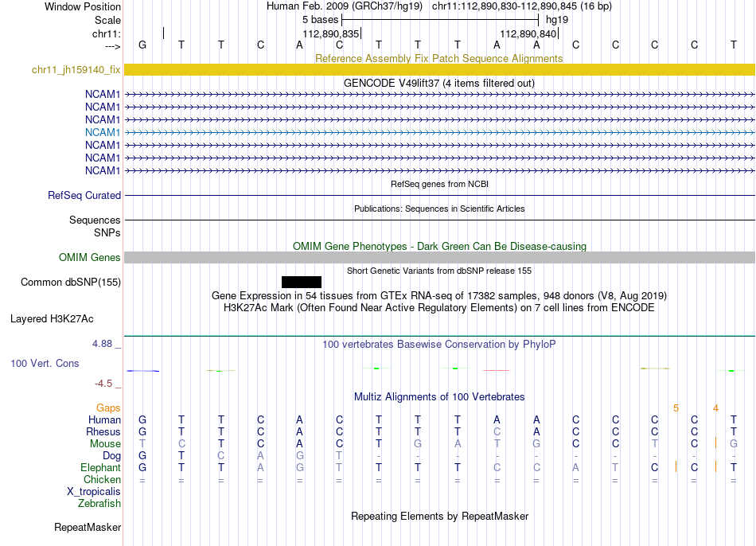
Task: Click 'Reference Assembly Fix Patch Sequence Alignments' title
Action: [x=438, y=58]
